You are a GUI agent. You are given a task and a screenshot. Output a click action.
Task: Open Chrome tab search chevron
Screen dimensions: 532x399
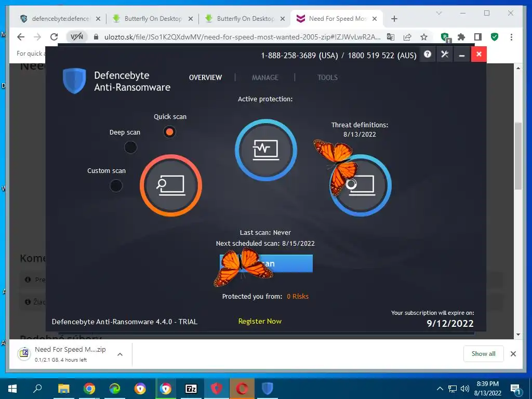click(x=438, y=13)
